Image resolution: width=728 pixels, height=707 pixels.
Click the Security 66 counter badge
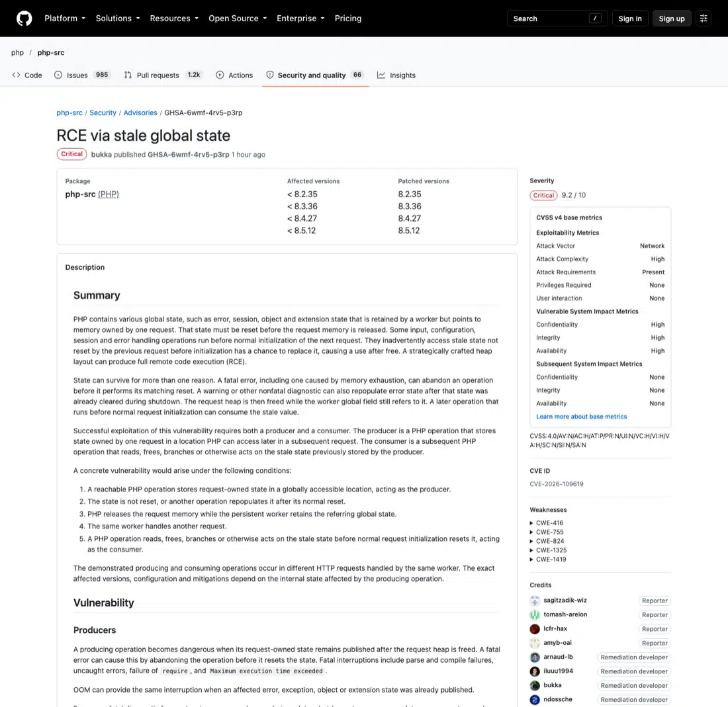[357, 75]
